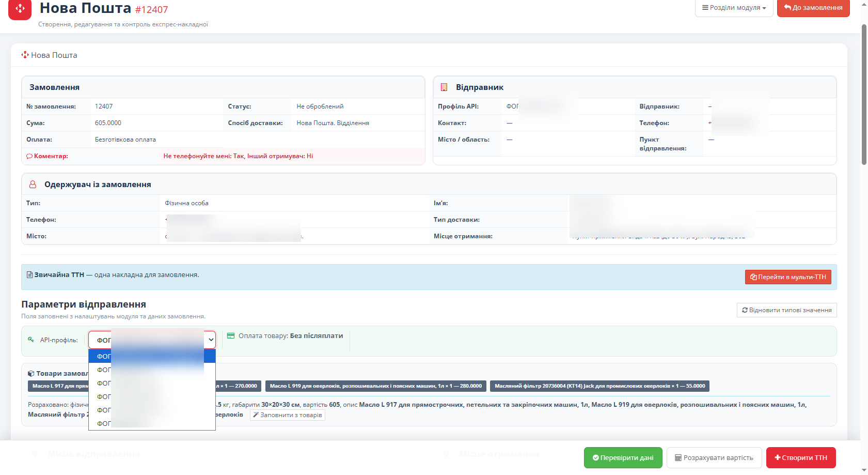Click the box icon beside Товари замовлення
This screenshot has width=868, height=475.
point(31,374)
